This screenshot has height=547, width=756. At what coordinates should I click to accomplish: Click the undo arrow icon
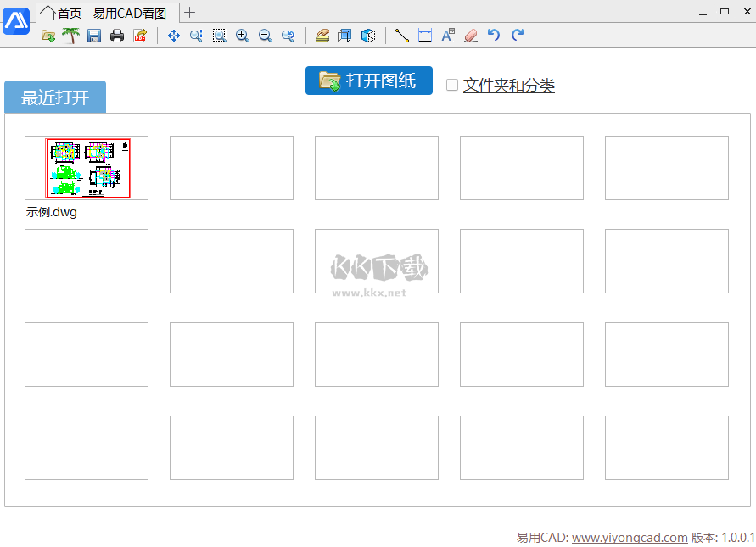click(494, 35)
